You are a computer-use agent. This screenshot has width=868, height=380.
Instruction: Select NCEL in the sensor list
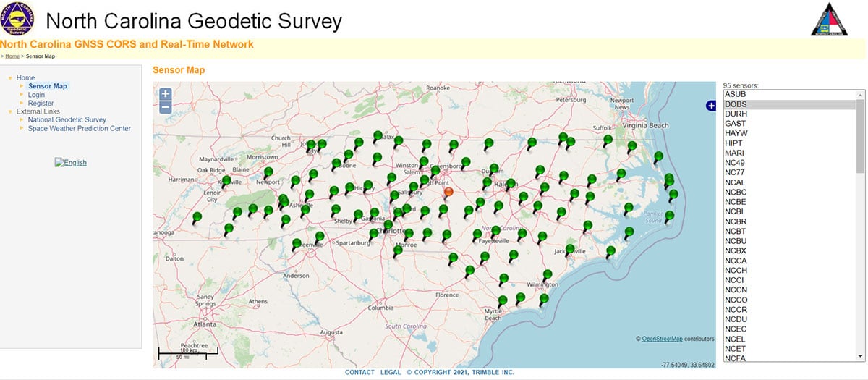pyautogui.click(x=789, y=339)
